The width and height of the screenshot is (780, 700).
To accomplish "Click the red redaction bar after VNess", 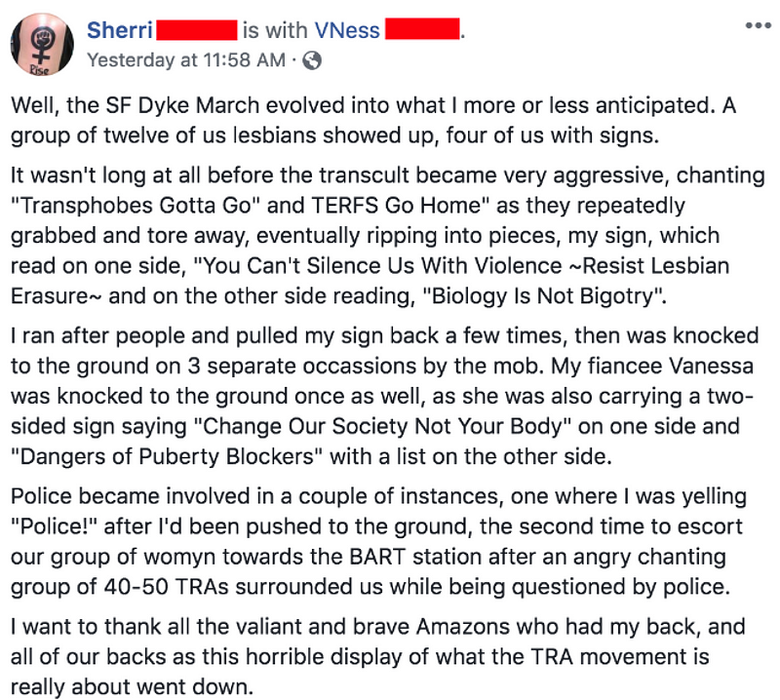I will click(x=422, y=30).
